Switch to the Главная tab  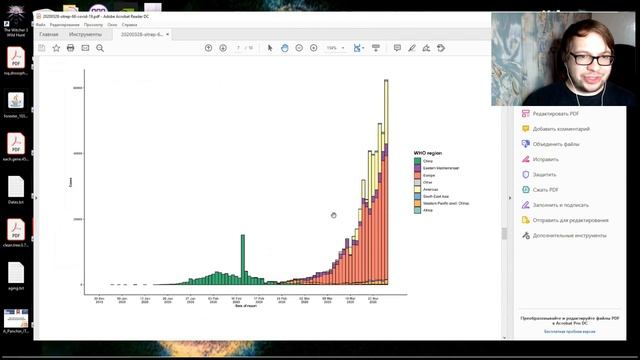coord(49,35)
